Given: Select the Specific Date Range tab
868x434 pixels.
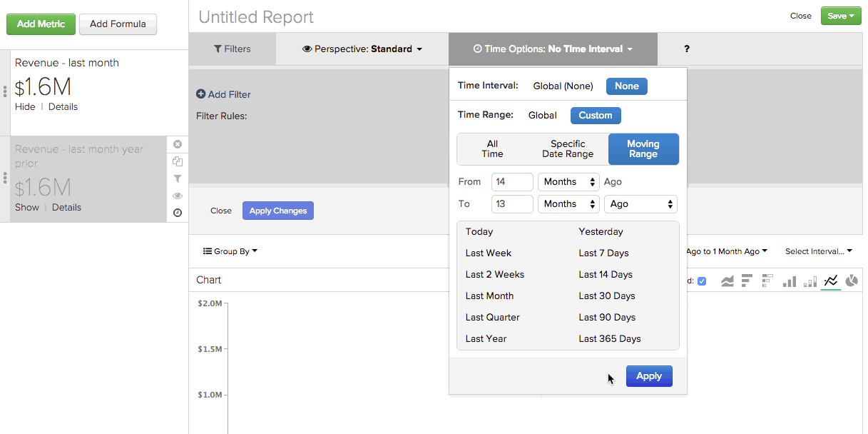Looking at the screenshot, I should pyautogui.click(x=567, y=148).
